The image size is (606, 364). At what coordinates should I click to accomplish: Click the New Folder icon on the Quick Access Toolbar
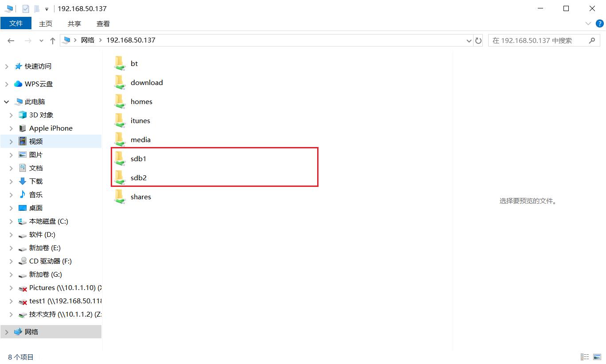coord(38,8)
